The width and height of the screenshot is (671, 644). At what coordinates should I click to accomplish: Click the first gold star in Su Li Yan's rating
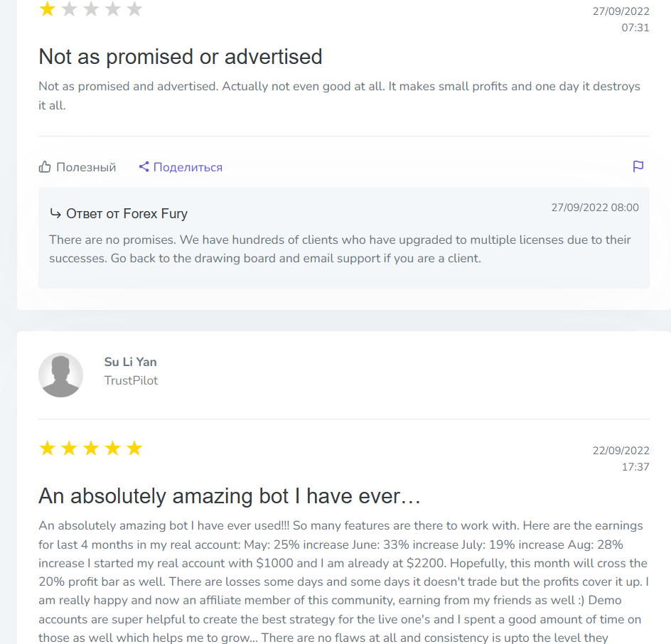click(x=47, y=449)
